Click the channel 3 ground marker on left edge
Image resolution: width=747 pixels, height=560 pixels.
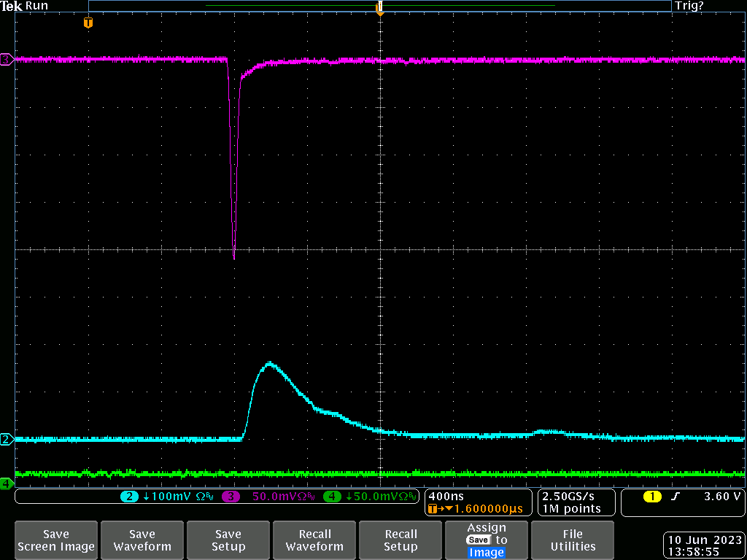click(x=7, y=60)
